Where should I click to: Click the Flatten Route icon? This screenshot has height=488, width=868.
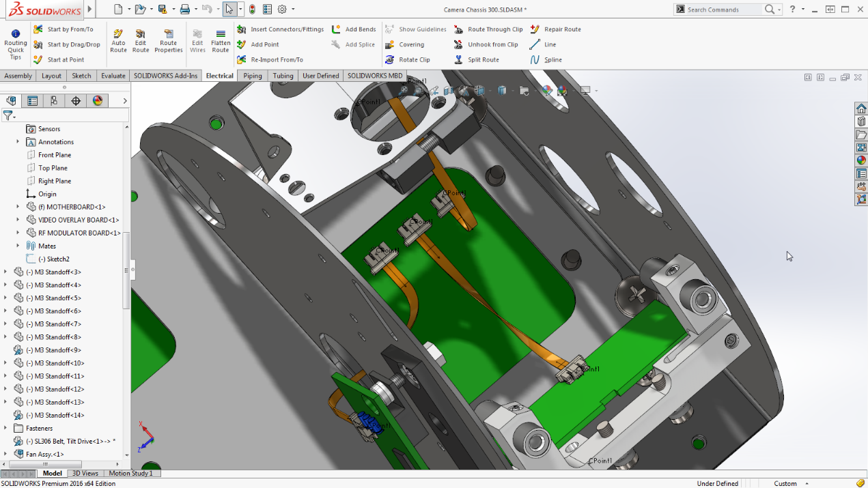coord(221,40)
